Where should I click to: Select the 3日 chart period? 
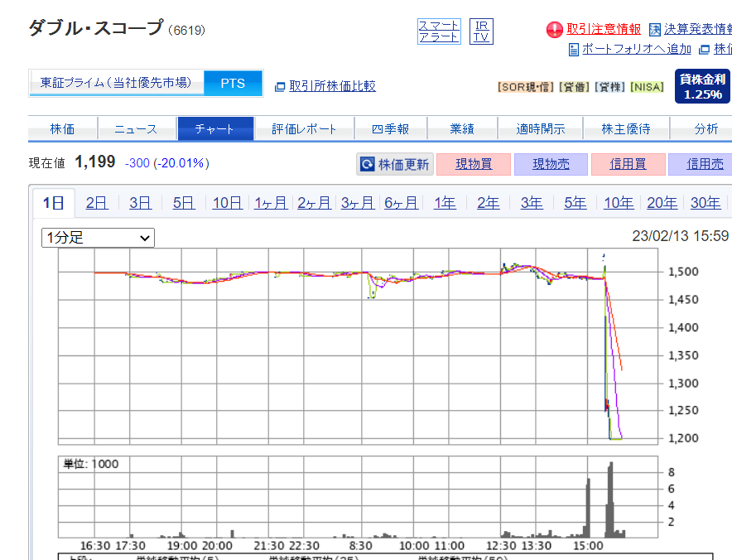coord(140,203)
